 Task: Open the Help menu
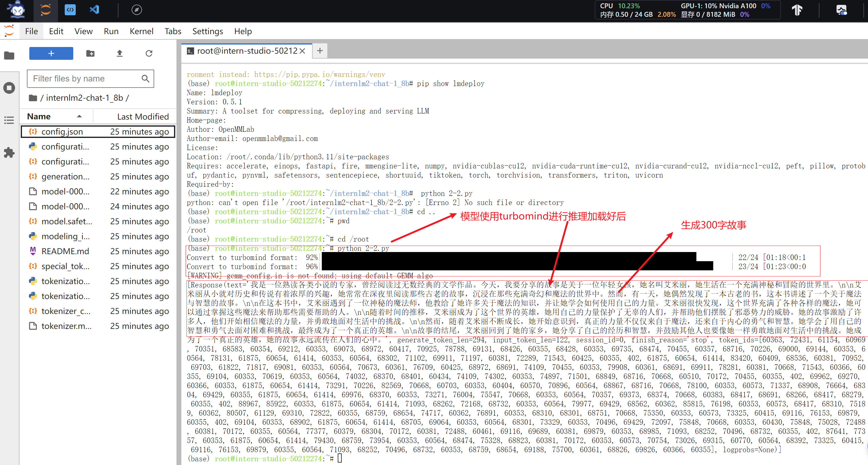tap(243, 31)
